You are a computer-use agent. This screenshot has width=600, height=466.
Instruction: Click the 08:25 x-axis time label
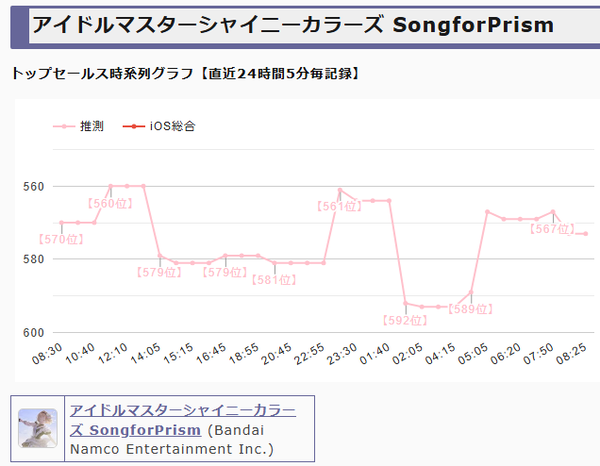[x=571, y=354]
